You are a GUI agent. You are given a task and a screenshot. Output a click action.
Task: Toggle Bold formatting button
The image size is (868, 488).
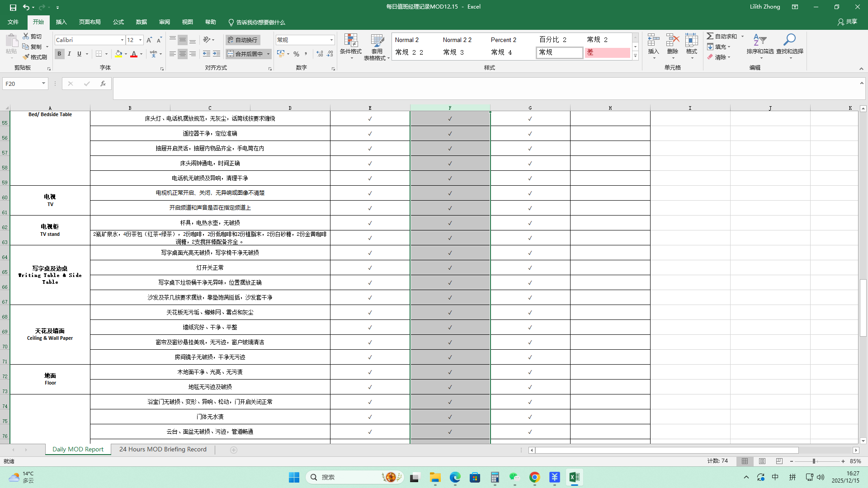[x=59, y=54]
